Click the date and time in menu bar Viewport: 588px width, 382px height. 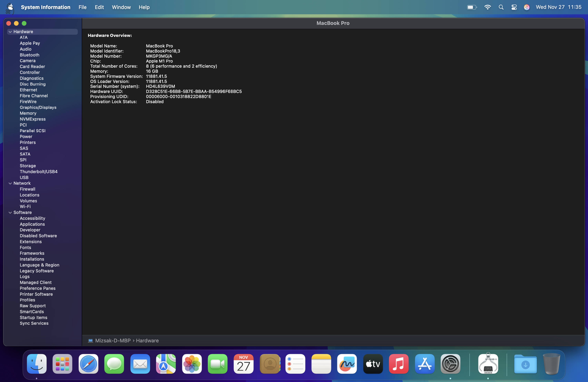558,7
